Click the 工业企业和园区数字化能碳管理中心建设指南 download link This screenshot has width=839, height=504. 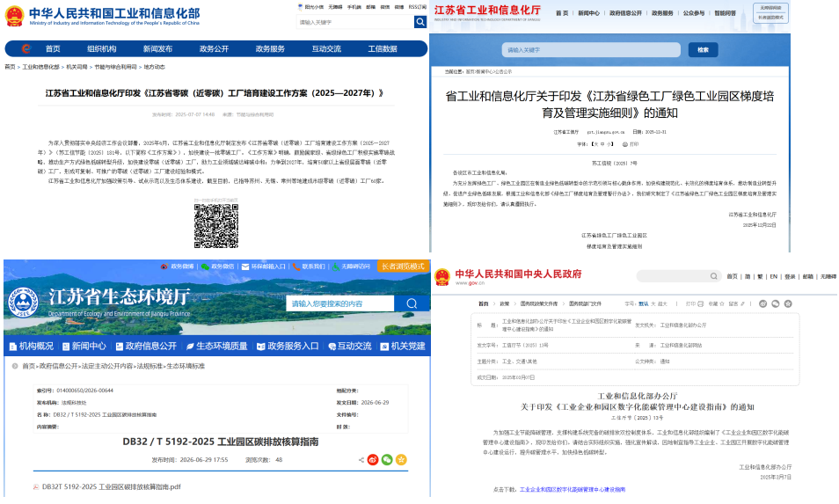point(572,489)
